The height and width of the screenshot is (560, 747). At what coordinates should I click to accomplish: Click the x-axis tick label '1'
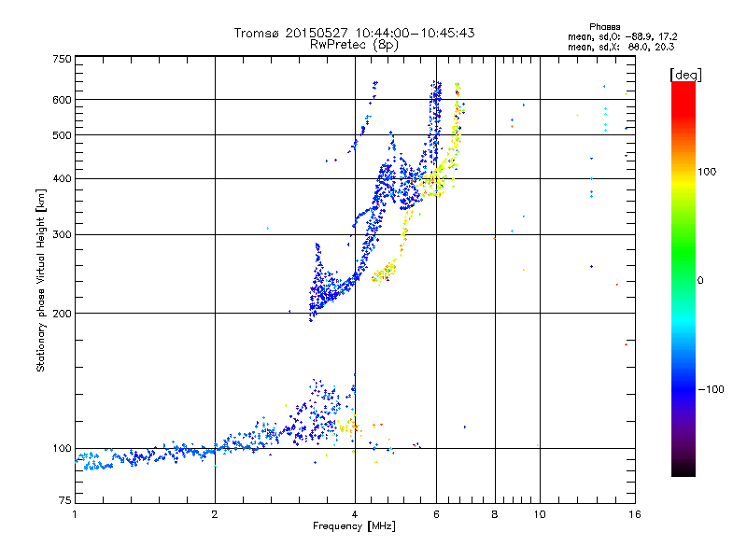75,514
